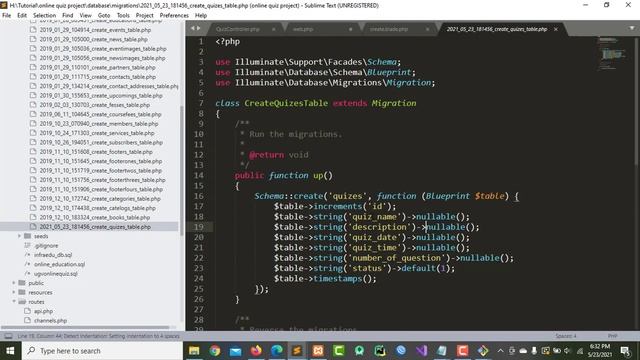Open 2019_12_10_172742_create_categories_table.php
This screenshot has height=360, width=640.
coord(100,199)
